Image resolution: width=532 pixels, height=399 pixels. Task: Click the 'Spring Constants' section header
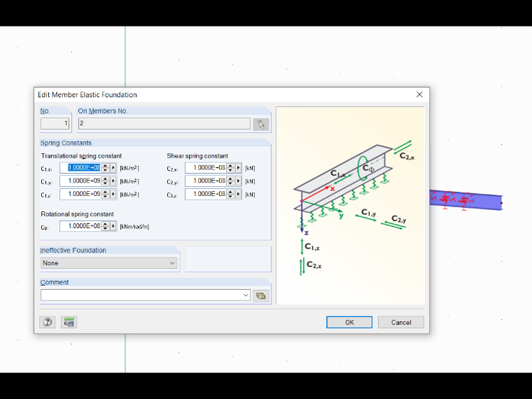tap(66, 143)
